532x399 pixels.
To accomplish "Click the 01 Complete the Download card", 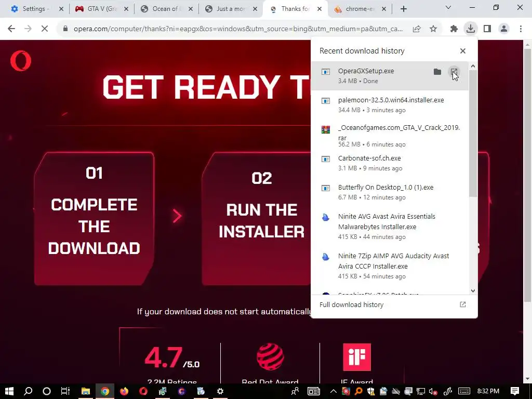I will [x=95, y=219].
